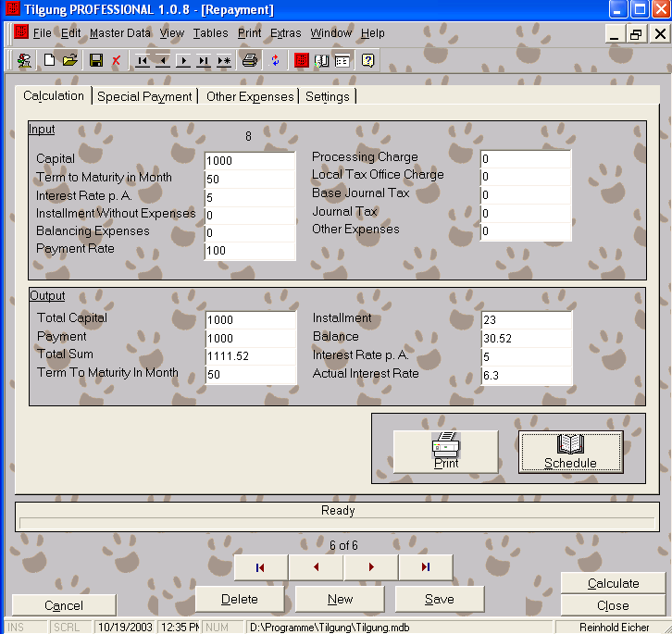Click the red calculator toolbar icon
Image resolution: width=672 pixels, height=634 pixels.
point(301,61)
